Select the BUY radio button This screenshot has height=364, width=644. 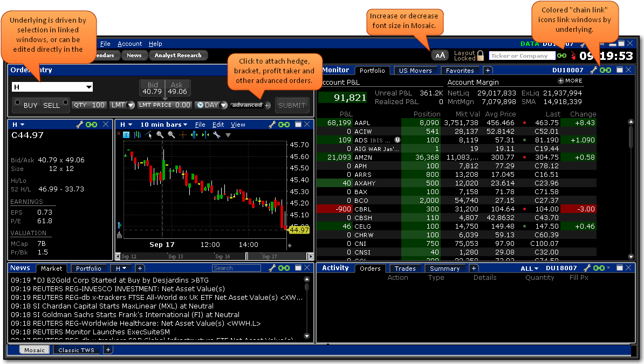(x=18, y=102)
